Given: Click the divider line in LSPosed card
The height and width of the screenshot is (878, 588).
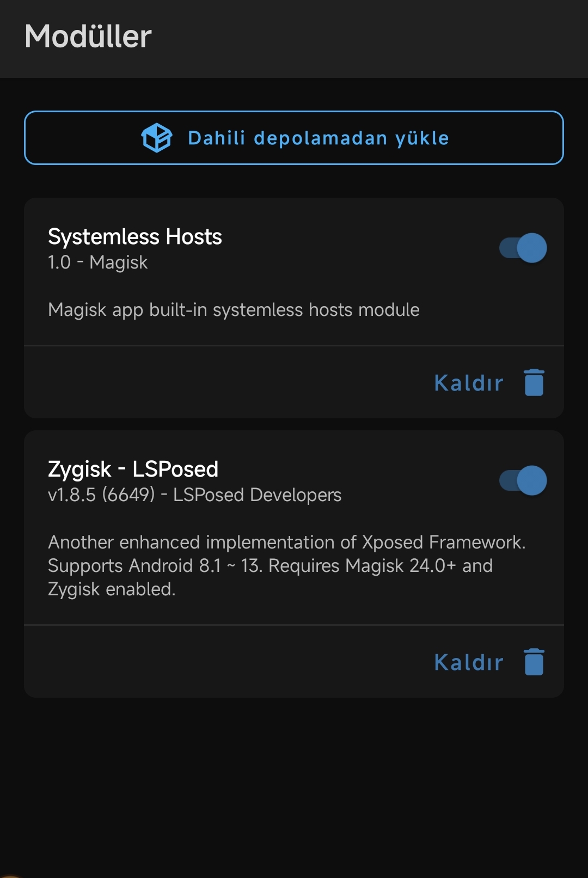Looking at the screenshot, I should tap(294, 625).
